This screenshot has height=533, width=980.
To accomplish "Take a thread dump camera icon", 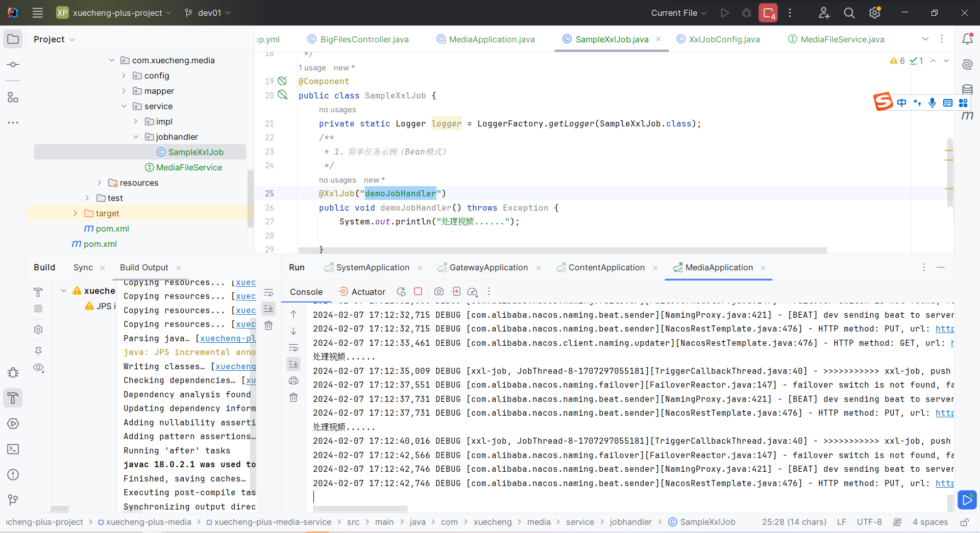I will (439, 292).
